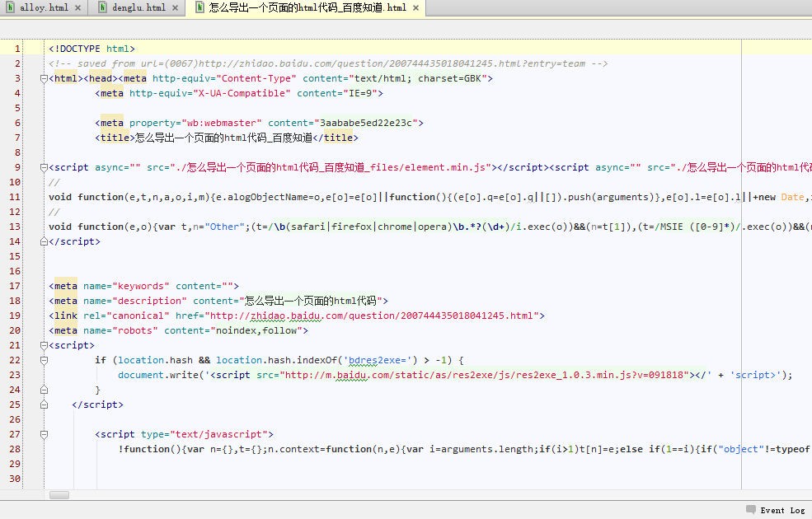Click line number 1 in gutter
The height and width of the screenshot is (519, 812).
tap(17, 49)
